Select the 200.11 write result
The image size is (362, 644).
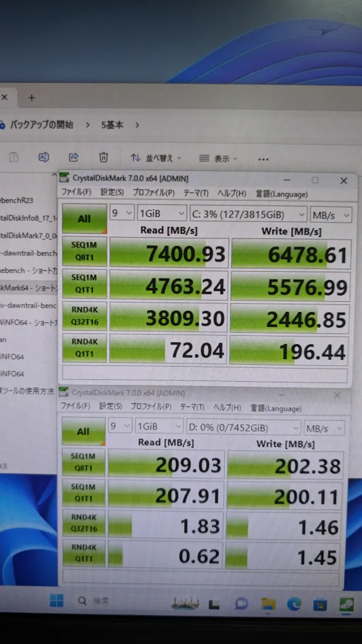pos(285,496)
